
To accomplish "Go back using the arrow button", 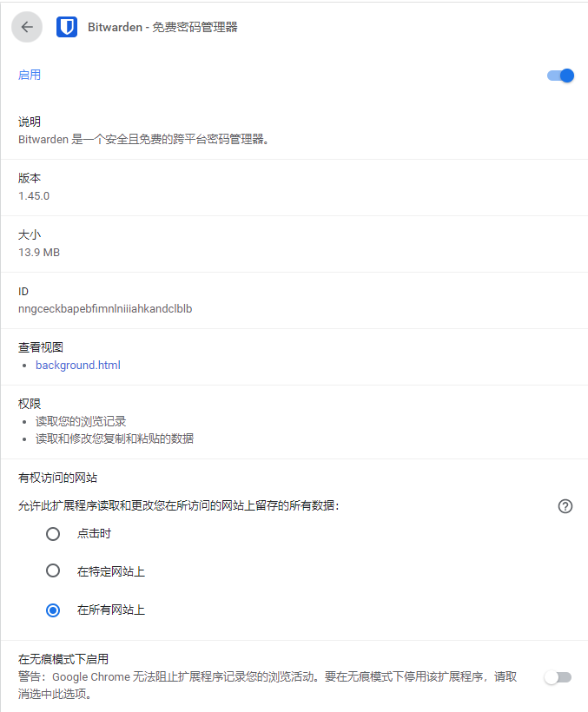I will point(27,27).
